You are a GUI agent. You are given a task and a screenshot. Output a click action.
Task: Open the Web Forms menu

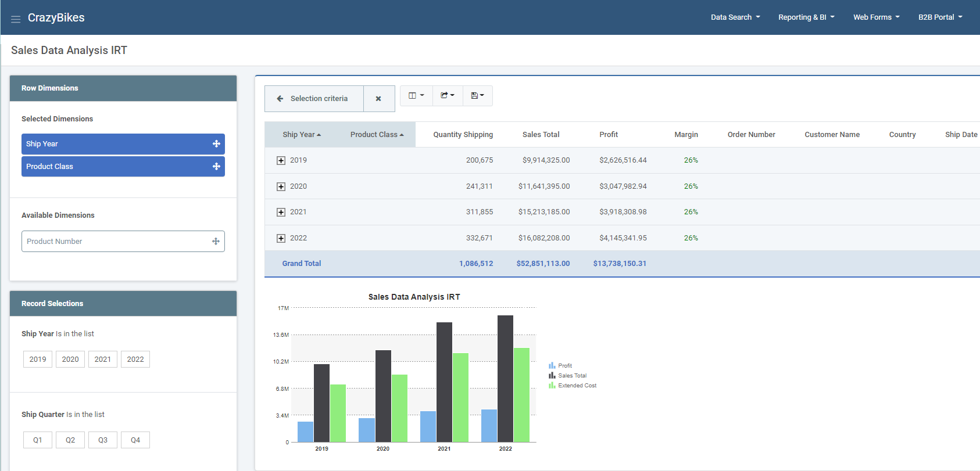876,17
